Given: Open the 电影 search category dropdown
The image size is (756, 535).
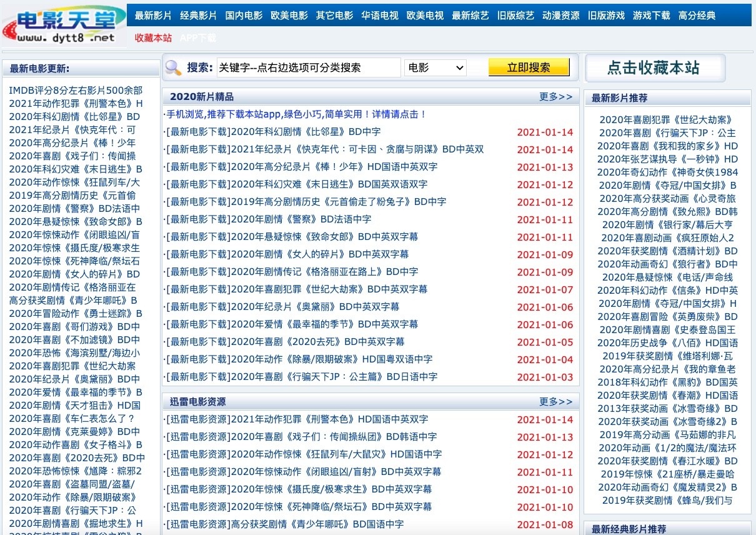Looking at the screenshot, I should 435,67.
